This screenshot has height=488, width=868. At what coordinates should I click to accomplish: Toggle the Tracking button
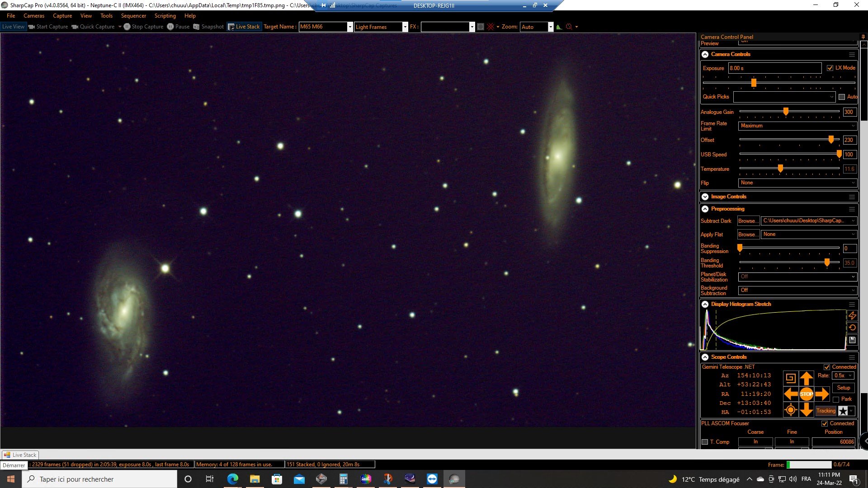pos(826,411)
